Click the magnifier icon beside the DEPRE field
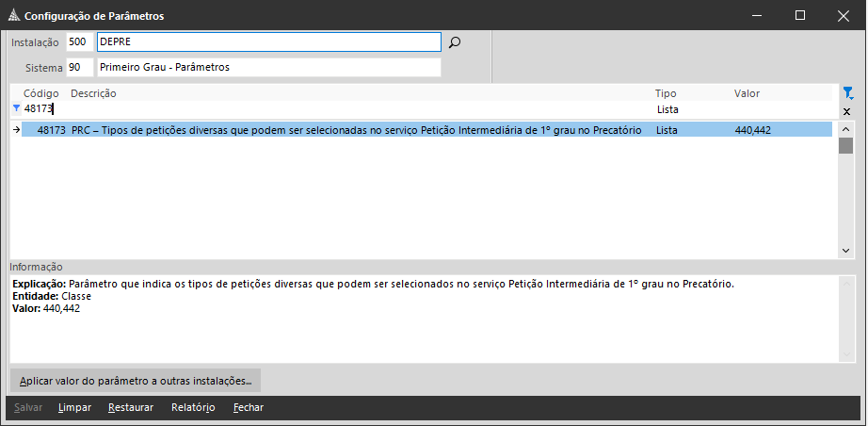 pos(455,42)
